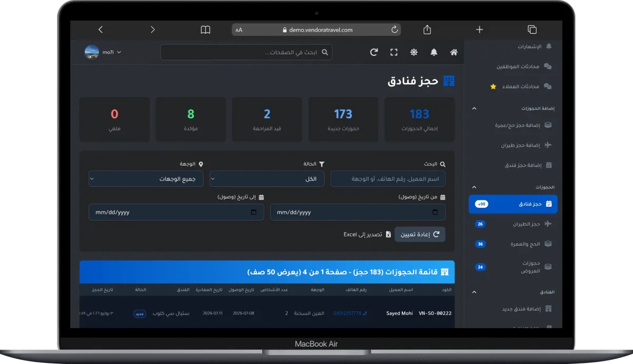This screenshot has width=633, height=364.
Task: Click the magnifier icon in the page search
Action: (x=325, y=52)
